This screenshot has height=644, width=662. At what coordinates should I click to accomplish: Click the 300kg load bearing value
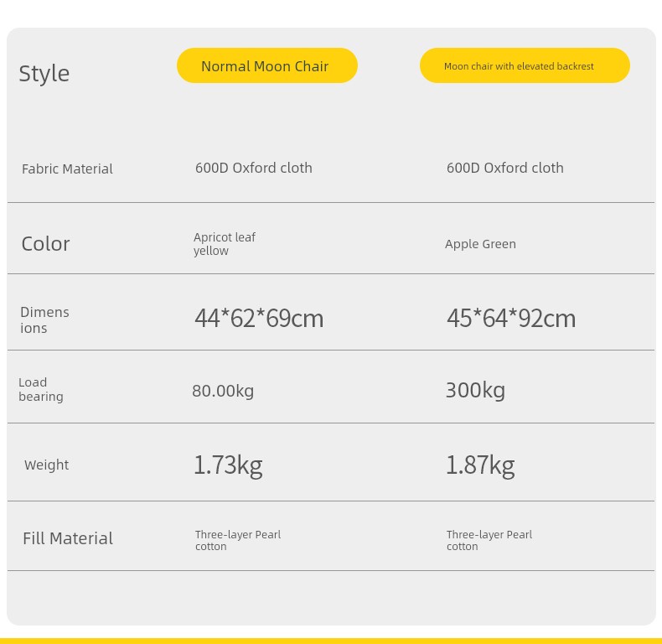pos(475,390)
